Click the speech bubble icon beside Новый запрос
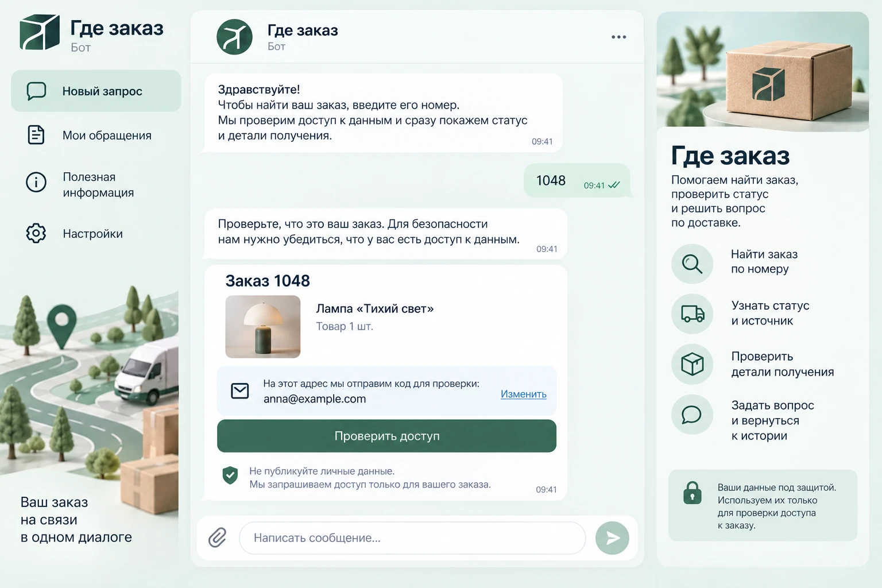Image resolution: width=882 pixels, height=588 pixels. point(36,91)
